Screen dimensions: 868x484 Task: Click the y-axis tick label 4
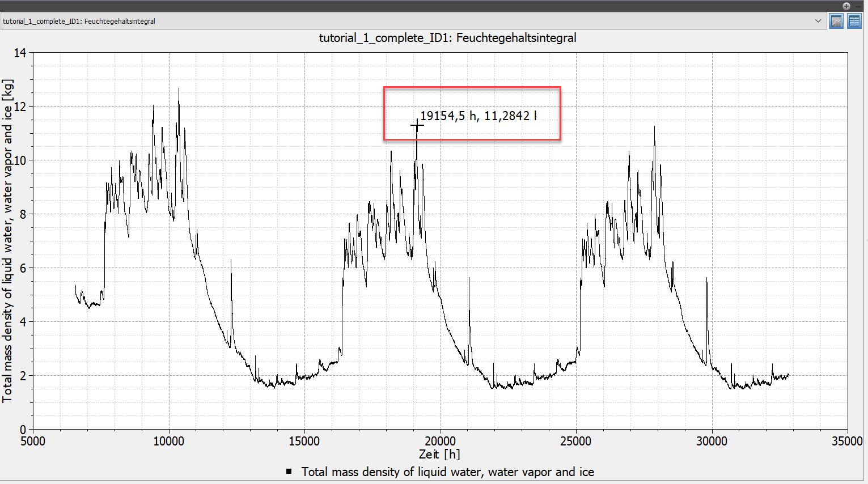click(x=23, y=322)
